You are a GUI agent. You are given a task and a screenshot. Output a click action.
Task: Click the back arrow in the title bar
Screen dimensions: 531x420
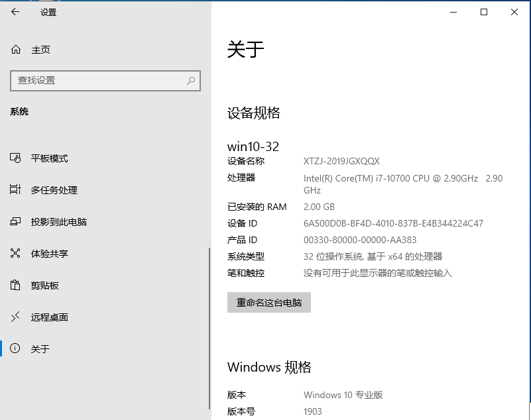(15, 11)
